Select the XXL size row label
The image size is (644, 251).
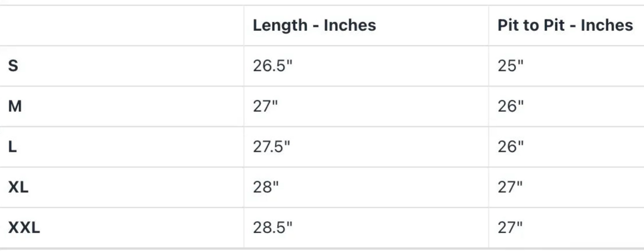(24, 228)
